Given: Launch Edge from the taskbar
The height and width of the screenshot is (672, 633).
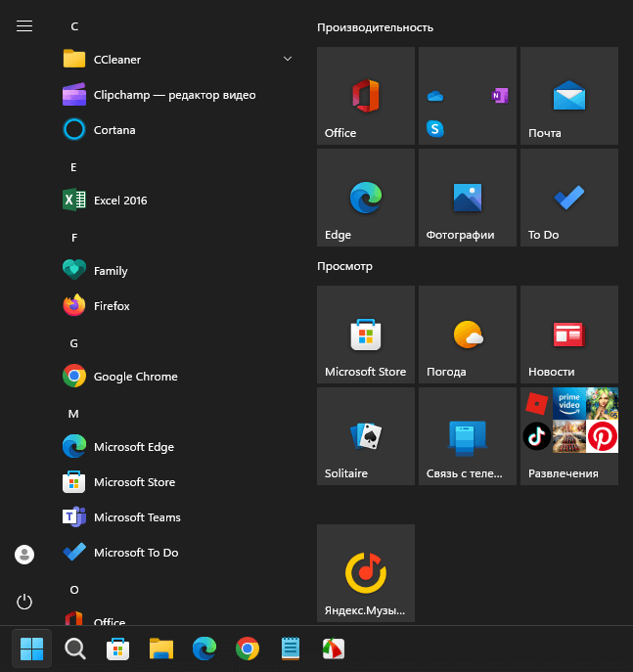Looking at the screenshot, I should click(204, 649).
